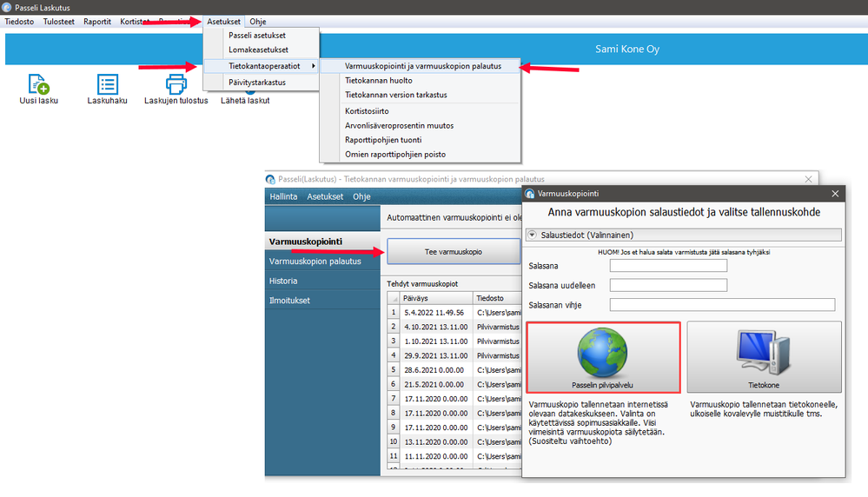This screenshot has width=868, height=497.
Task: Switch to Varmuuskopion palautus tab
Action: [322, 262]
